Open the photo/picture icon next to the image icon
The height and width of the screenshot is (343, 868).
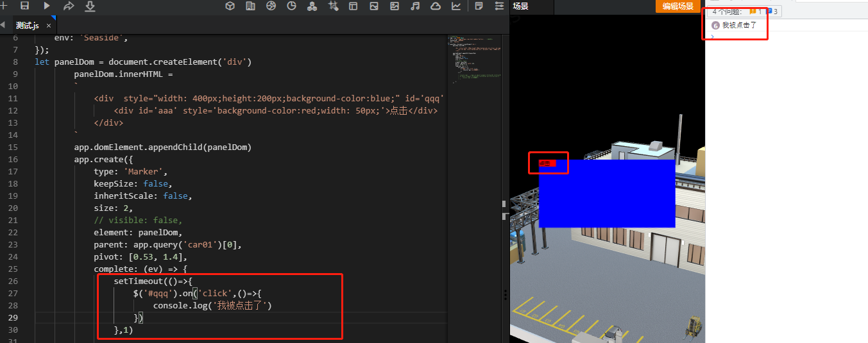(x=395, y=6)
